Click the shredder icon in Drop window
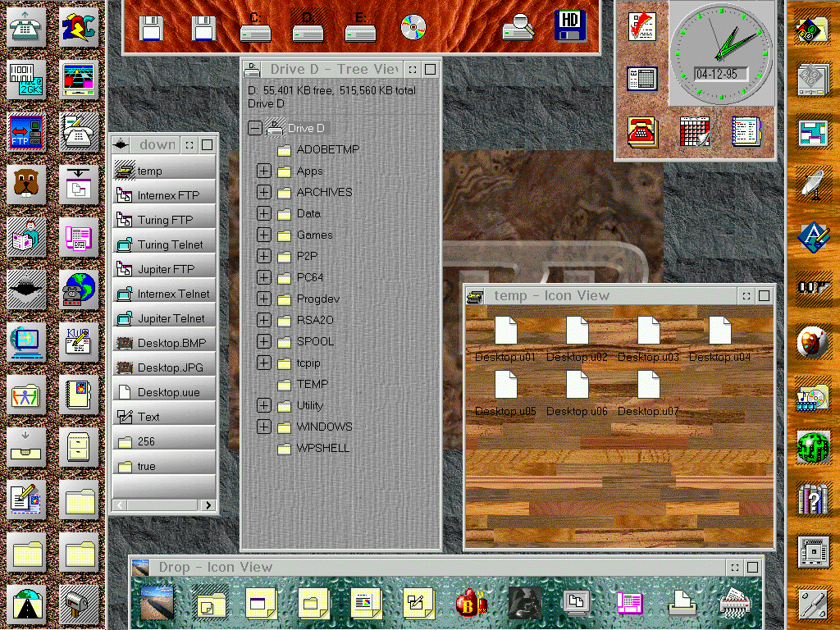Viewport: 840px width, 630px height. (733, 605)
